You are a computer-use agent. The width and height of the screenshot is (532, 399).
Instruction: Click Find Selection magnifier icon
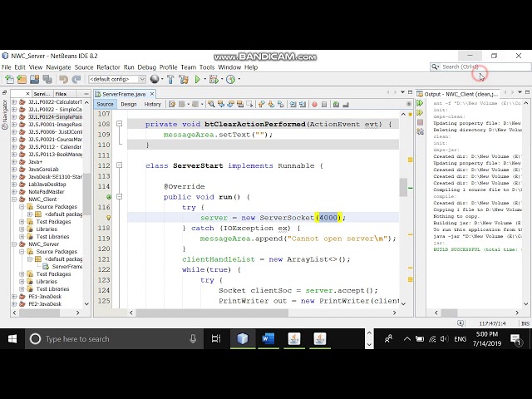click(x=211, y=104)
